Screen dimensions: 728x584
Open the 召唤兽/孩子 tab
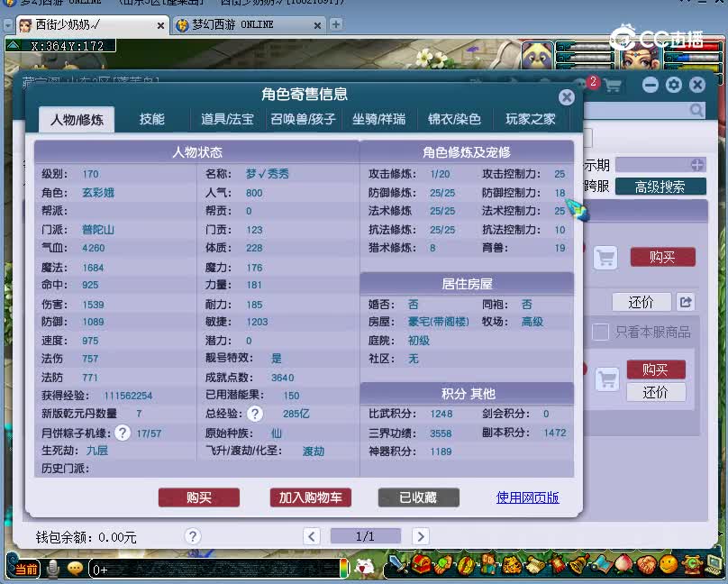coord(303,119)
